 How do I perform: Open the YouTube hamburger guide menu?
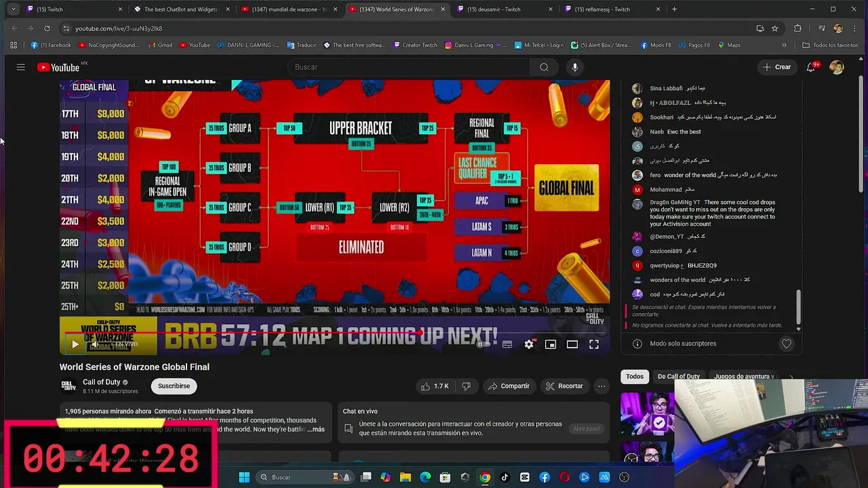pyautogui.click(x=20, y=67)
